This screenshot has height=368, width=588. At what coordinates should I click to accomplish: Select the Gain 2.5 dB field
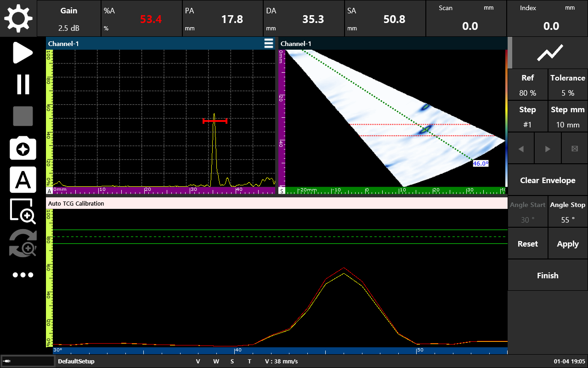click(69, 18)
